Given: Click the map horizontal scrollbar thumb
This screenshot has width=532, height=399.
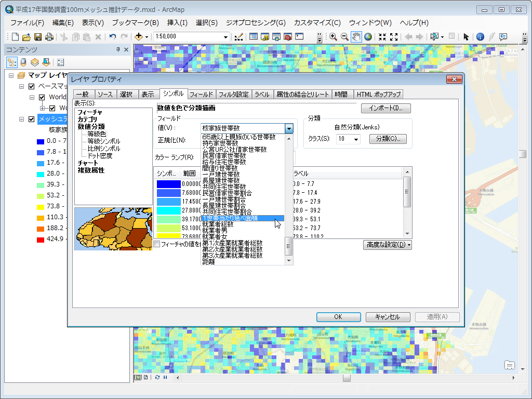Looking at the screenshot, I should [347, 378].
